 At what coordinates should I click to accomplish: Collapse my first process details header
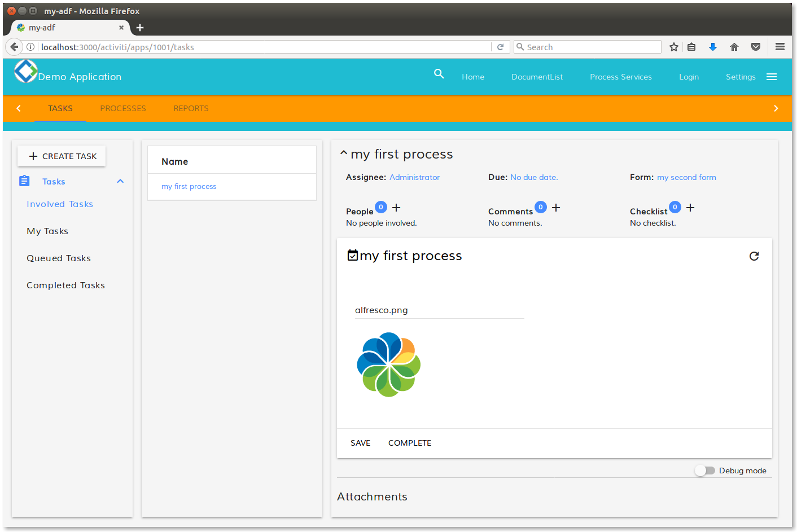[x=343, y=153]
